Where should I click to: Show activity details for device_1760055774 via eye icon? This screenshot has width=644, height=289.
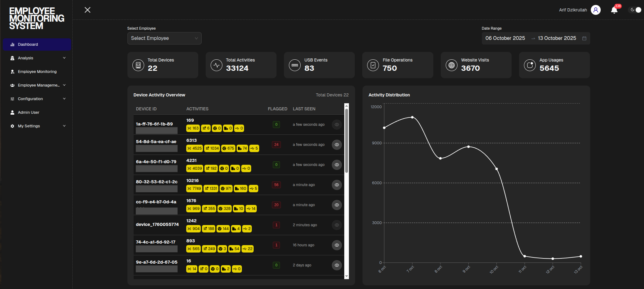coord(337,225)
